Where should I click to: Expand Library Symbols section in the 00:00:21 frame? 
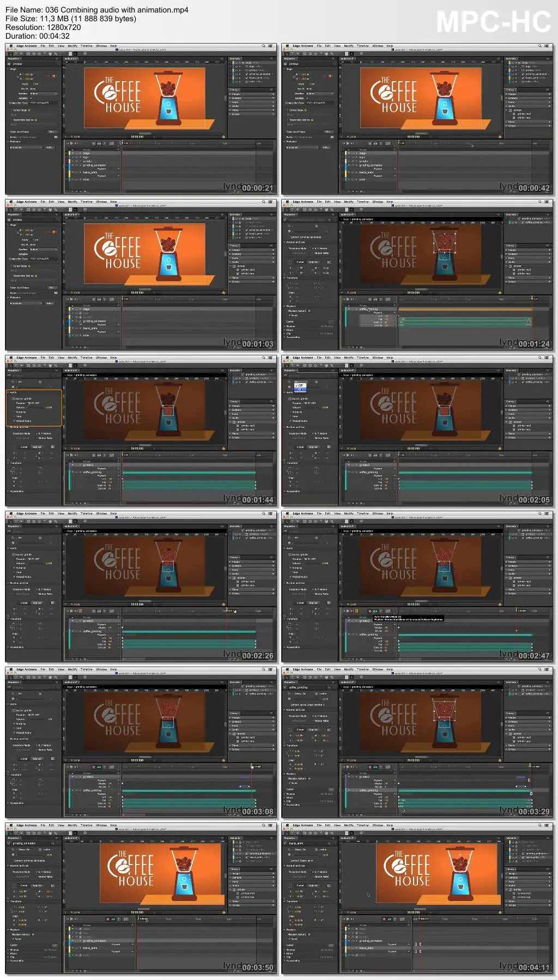[230, 98]
